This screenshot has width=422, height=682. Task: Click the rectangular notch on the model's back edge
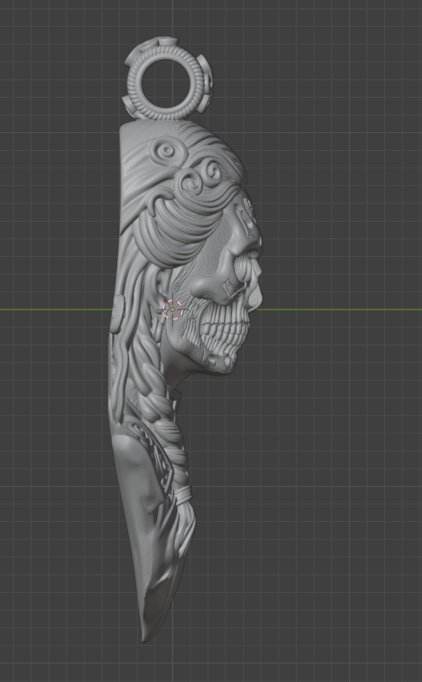coord(116,314)
